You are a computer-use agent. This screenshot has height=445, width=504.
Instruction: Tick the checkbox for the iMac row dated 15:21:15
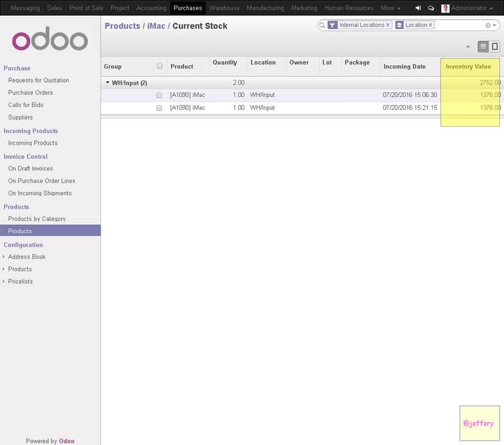(x=159, y=108)
